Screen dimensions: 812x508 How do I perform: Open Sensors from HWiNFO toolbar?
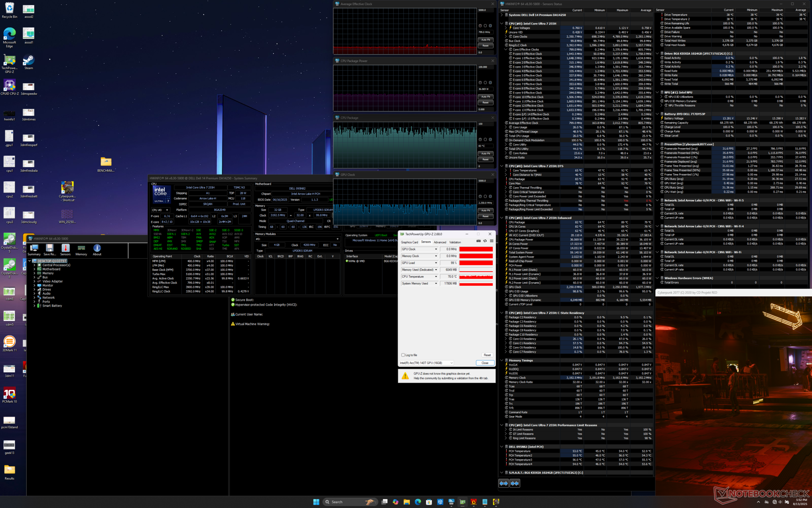65,250
